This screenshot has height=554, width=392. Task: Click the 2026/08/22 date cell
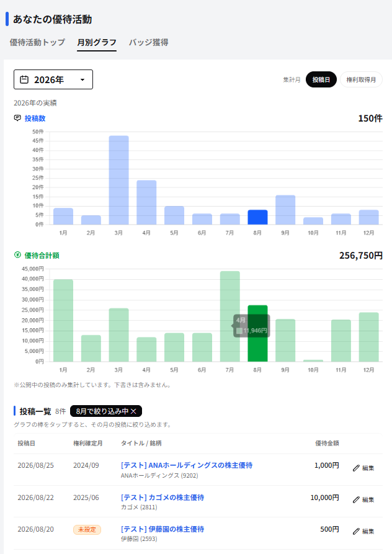click(x=36, y=498)
